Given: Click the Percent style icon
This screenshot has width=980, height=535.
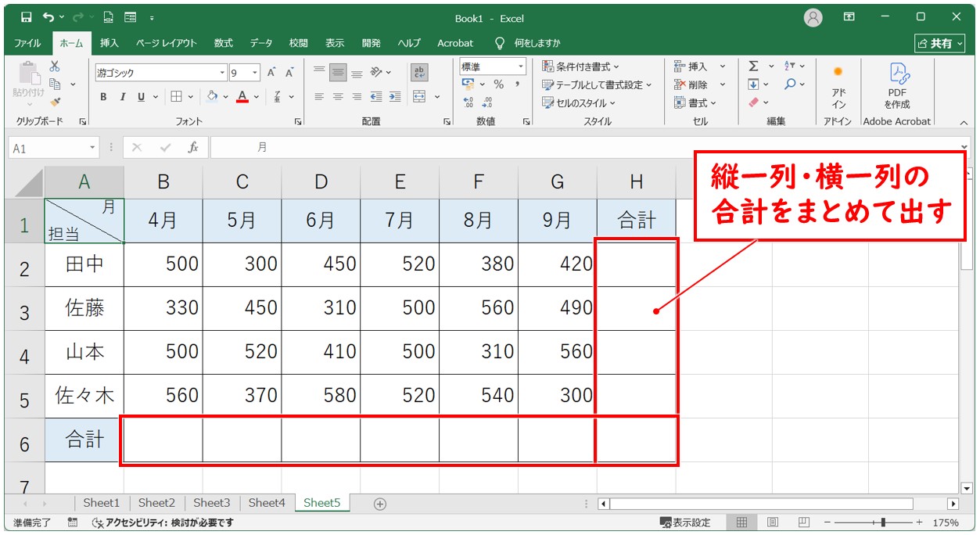Looking at the screenshot, I should click(498, 84).
